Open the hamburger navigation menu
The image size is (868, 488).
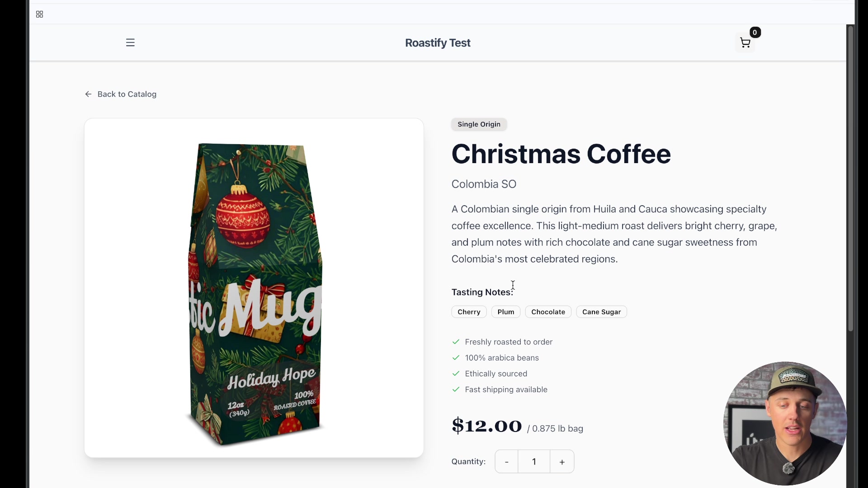coord(130,42)
